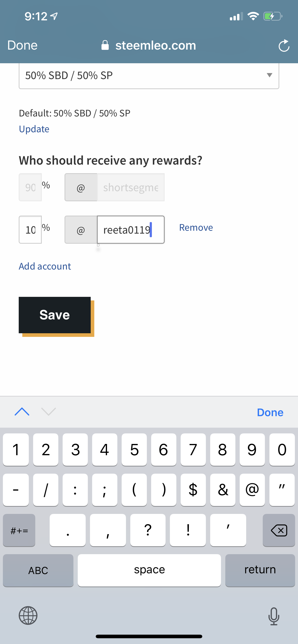The image size is (298, 644).
Task: Tap the @ symbol key on keyboard
Action: click(252, 489)
